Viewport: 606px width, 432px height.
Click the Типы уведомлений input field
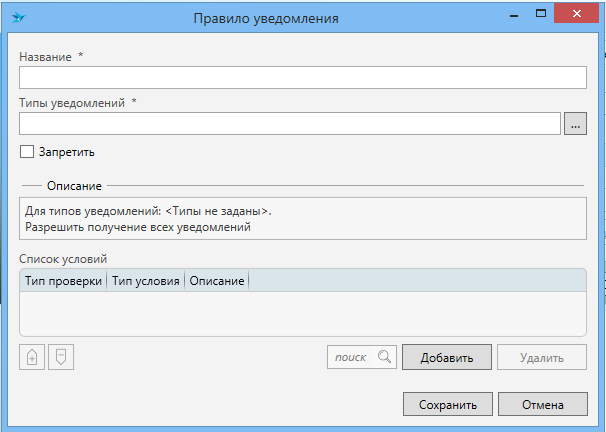point(289,124)
